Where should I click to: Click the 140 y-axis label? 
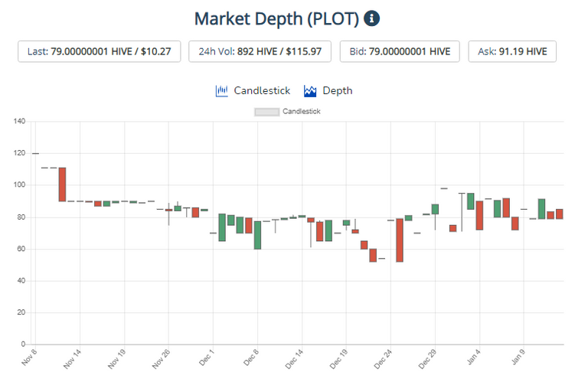(x=19, y=121)
